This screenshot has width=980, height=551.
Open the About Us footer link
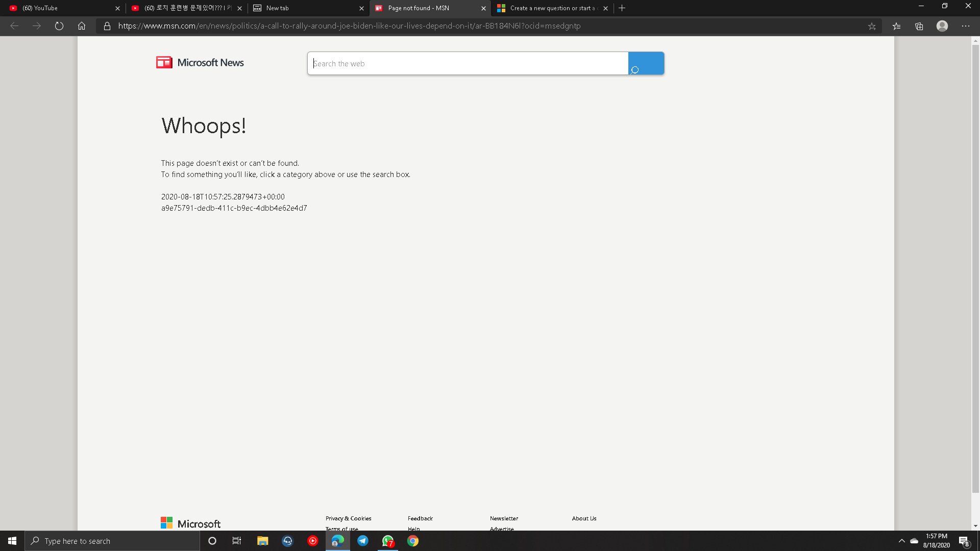click(584, 518)
